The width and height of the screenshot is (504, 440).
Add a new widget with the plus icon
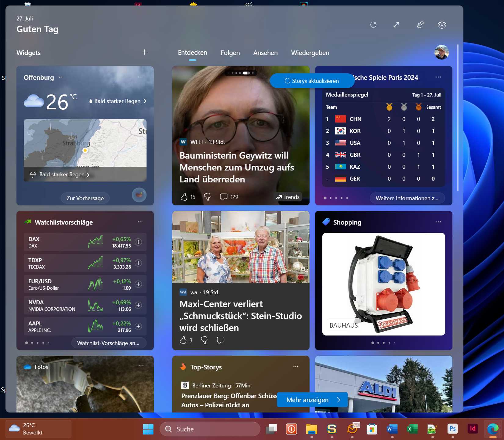point(144,52)
